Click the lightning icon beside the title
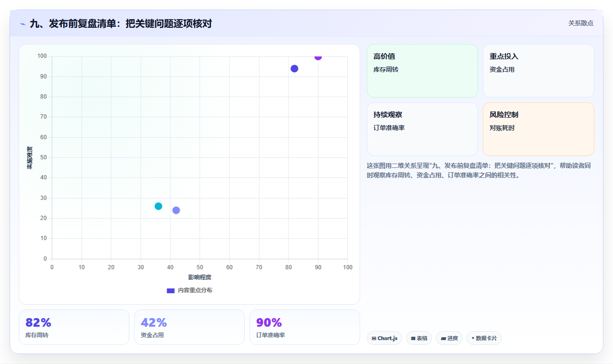Viewport: 613px width, 364px height. click(23, 24)
